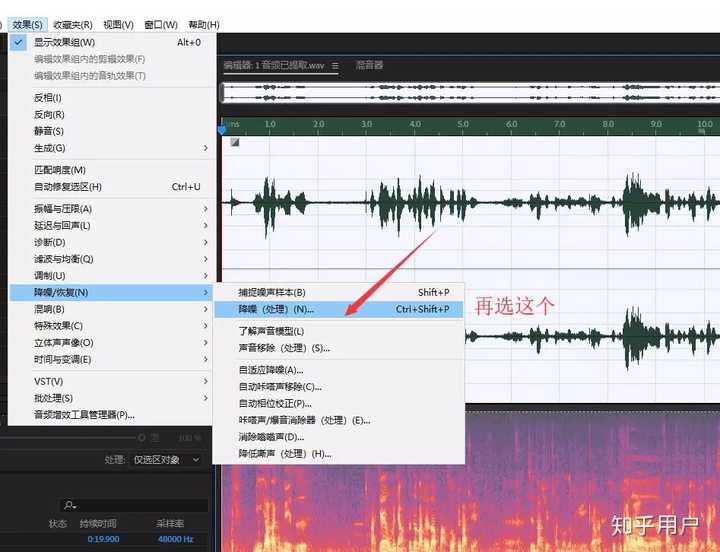
Task: Select 咔嗒声/爆音消除器（处理）(E)...
Action: coord(339,420)
